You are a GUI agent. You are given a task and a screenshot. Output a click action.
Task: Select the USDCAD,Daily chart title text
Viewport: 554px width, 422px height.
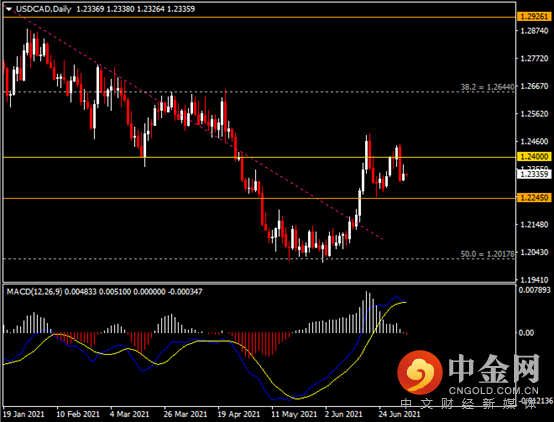(43, 9)
